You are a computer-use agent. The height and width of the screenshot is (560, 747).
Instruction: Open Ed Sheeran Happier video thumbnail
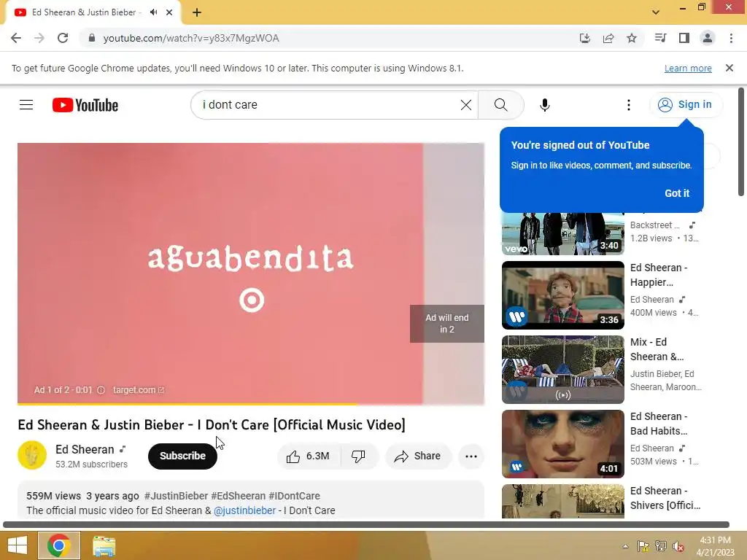(x=562, y=295)
